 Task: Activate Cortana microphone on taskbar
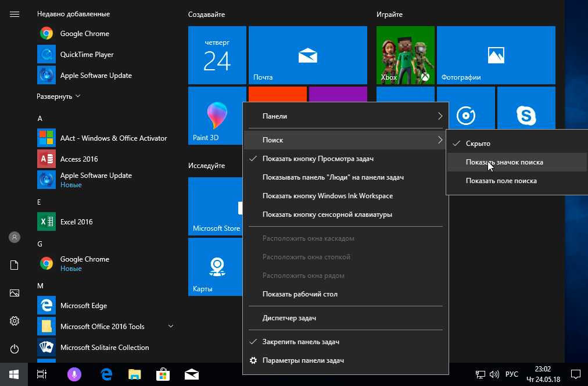coord(74,374)
